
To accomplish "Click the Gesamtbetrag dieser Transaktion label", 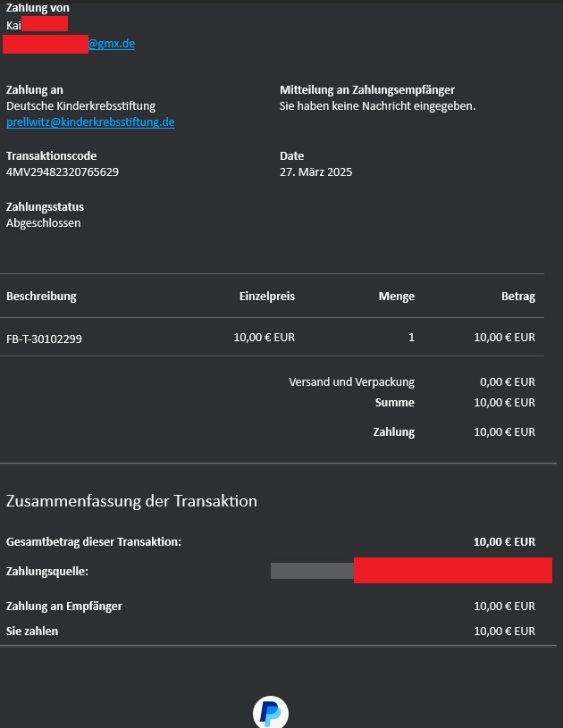I will pos(94,542).
